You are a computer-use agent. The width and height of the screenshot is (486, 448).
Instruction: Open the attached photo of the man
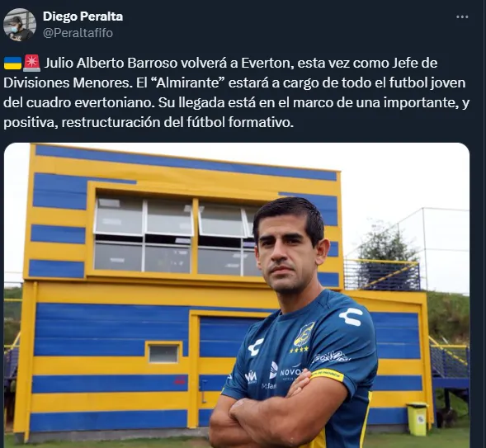coord(237,295)
